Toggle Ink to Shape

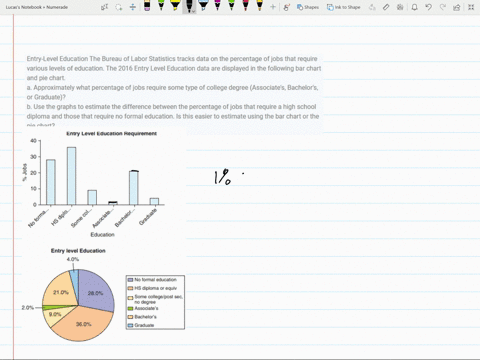coord(344,7)
